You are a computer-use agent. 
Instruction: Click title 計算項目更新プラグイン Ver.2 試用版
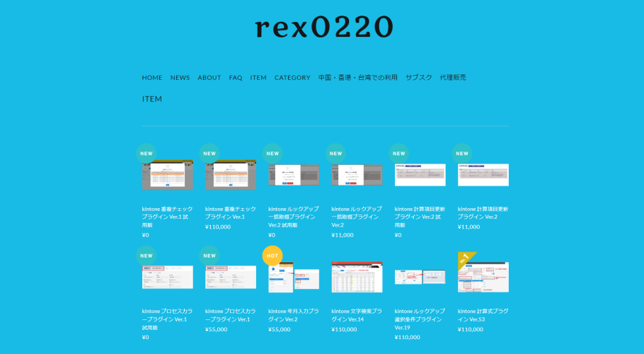[x=420, y=217]
